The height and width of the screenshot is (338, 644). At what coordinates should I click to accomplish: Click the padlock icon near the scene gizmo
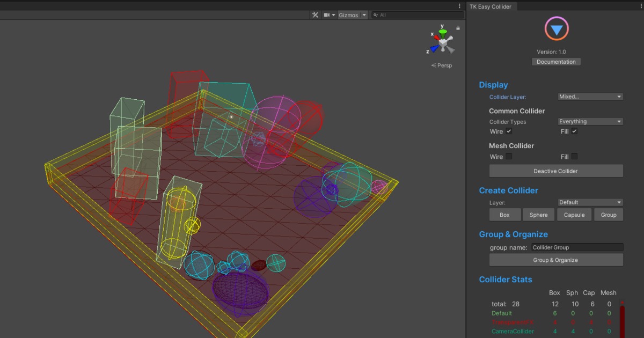pos(458,27)
